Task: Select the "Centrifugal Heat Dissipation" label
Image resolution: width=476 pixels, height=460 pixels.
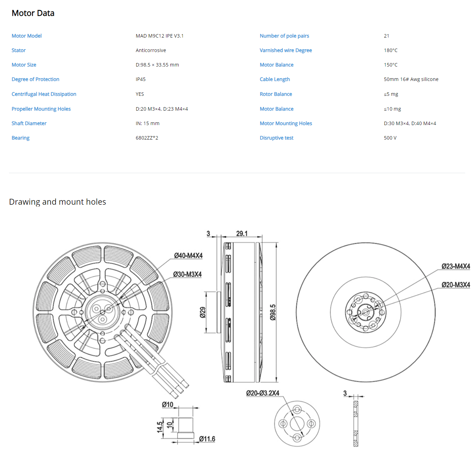Action: tap(44, 94)
